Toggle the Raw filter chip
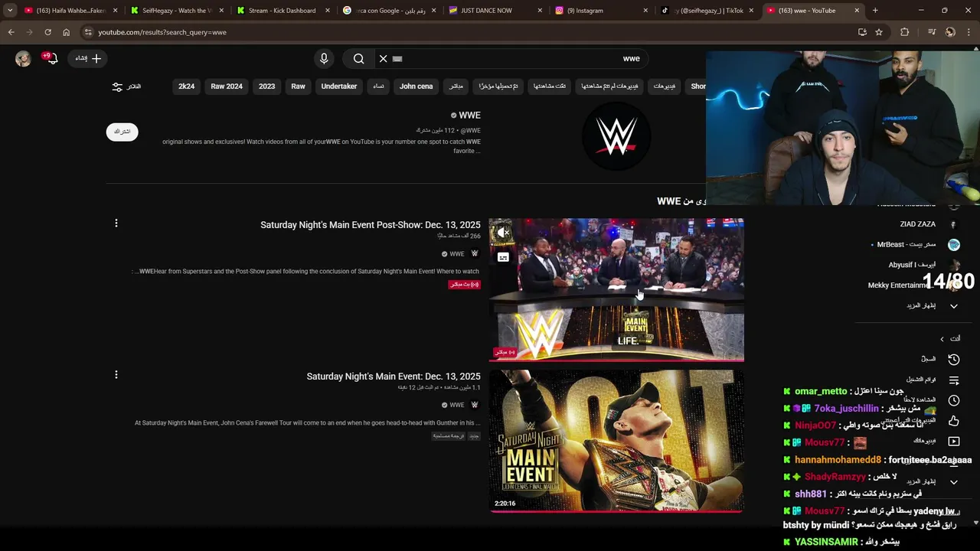The height and width of the screenshot is (551, 980). coord(298,86)
